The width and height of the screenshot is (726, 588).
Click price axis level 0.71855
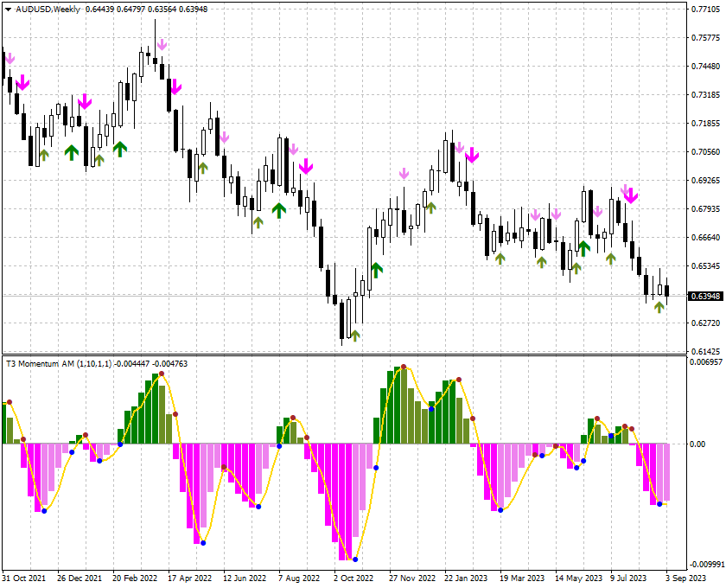point(705,124)
